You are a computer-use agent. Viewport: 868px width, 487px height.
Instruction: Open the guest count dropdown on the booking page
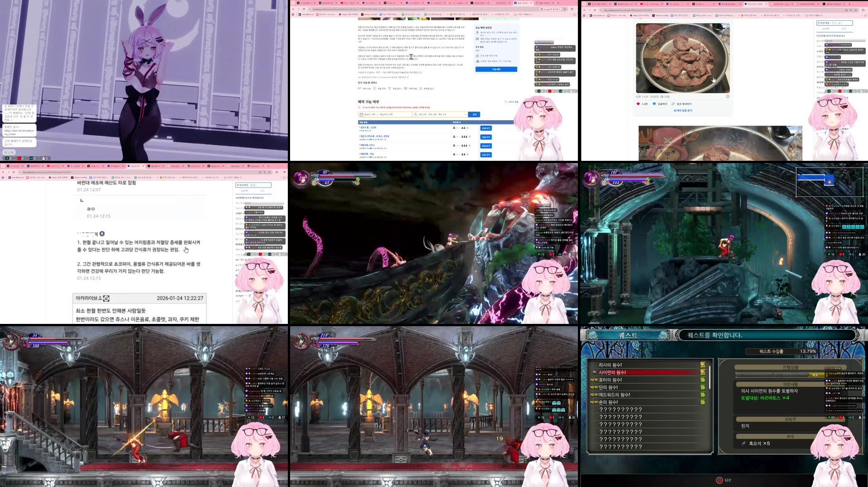click(x=466, y=115)
